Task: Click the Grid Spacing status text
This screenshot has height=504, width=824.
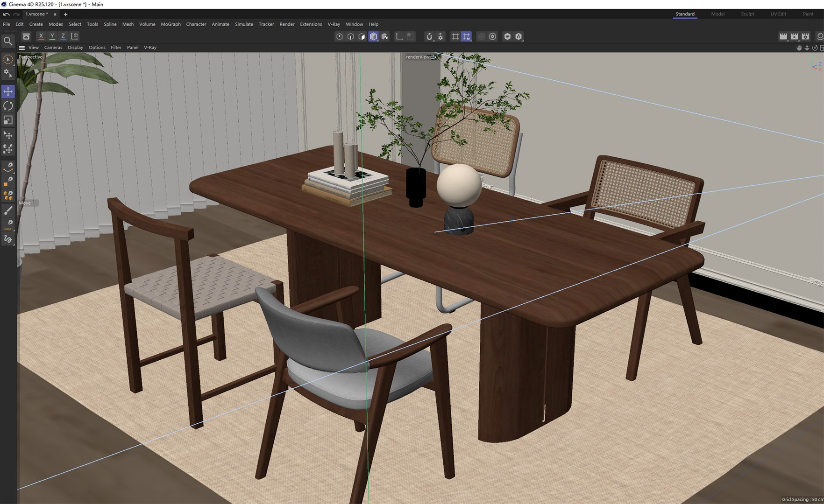Action: 803,499
